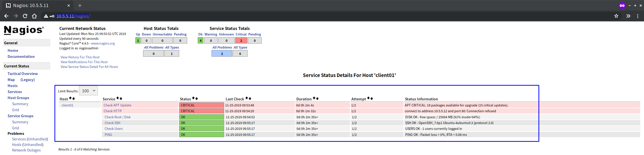The image size is (644, 155).
Task: Click service All Problems count 2
Action: click(x=222, y=54)
